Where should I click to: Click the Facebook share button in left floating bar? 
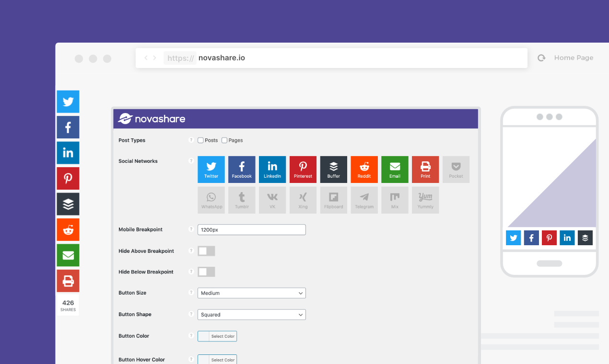click(68, 127)
